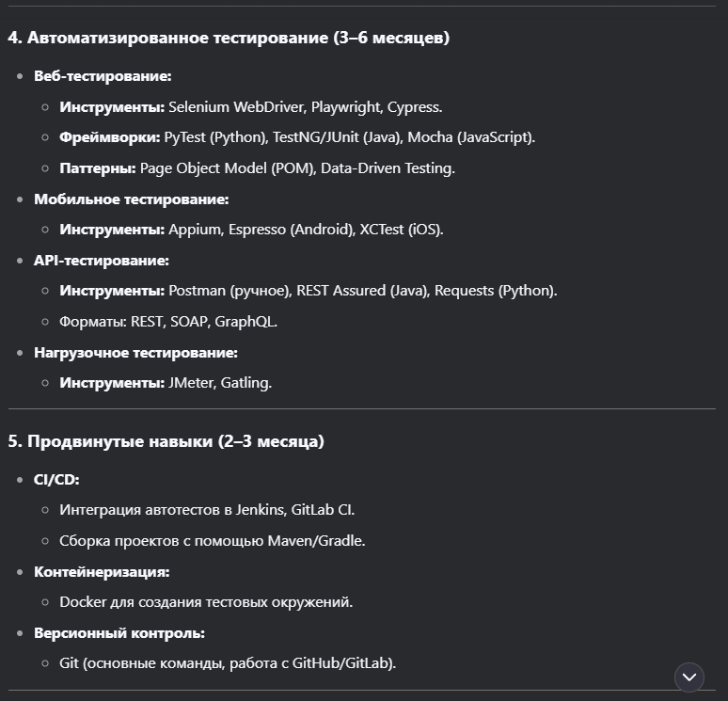728x701 pixels.
Task: Click 'Контейнеризация:' bullet
Action: [102, 572]
